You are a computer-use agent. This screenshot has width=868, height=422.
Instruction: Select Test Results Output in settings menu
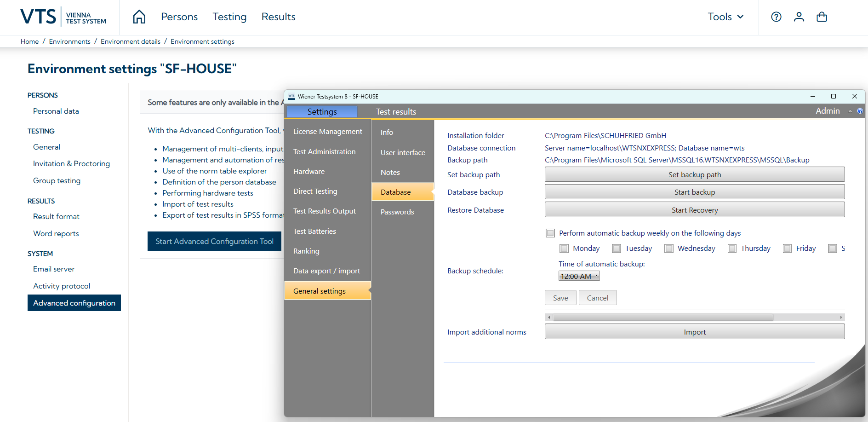point(328,211)
